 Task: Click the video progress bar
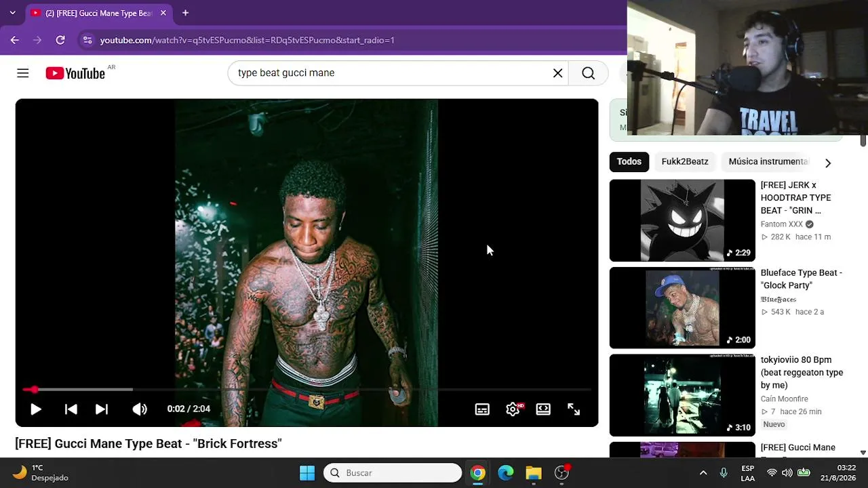click(307, 390)
